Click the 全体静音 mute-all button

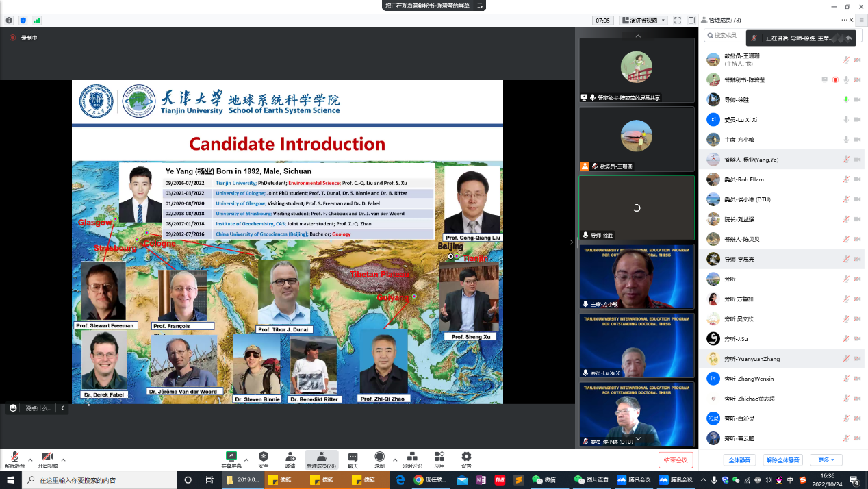[739, 460]
